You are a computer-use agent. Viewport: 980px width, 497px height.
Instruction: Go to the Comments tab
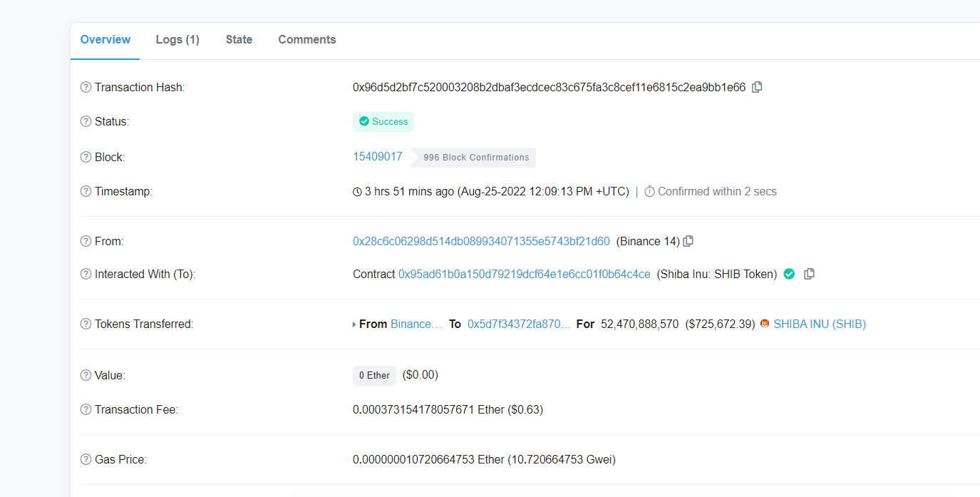point(307,40)
